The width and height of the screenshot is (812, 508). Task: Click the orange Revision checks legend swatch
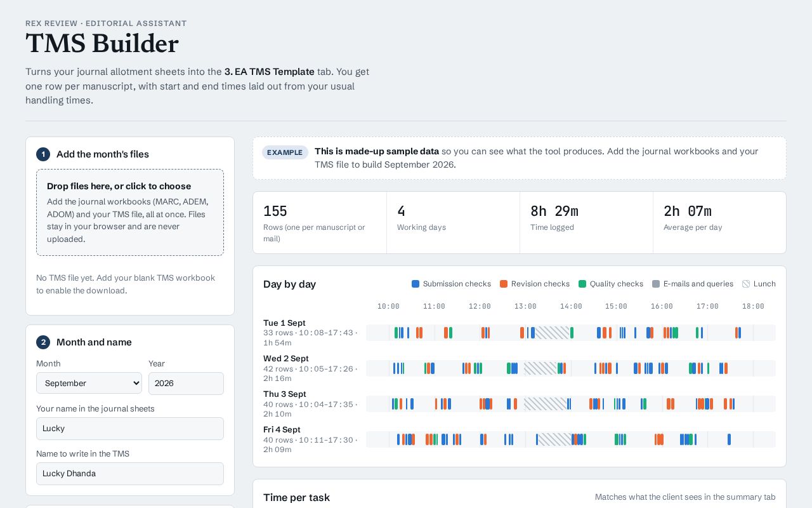point(504,284)
